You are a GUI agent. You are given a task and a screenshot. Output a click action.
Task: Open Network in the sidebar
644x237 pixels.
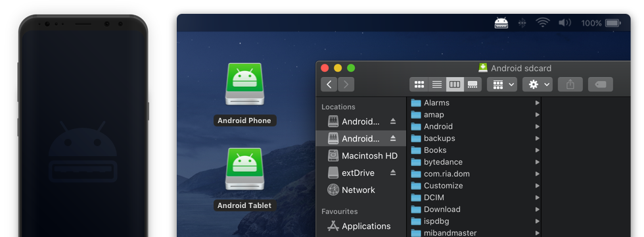pos(361,190)
